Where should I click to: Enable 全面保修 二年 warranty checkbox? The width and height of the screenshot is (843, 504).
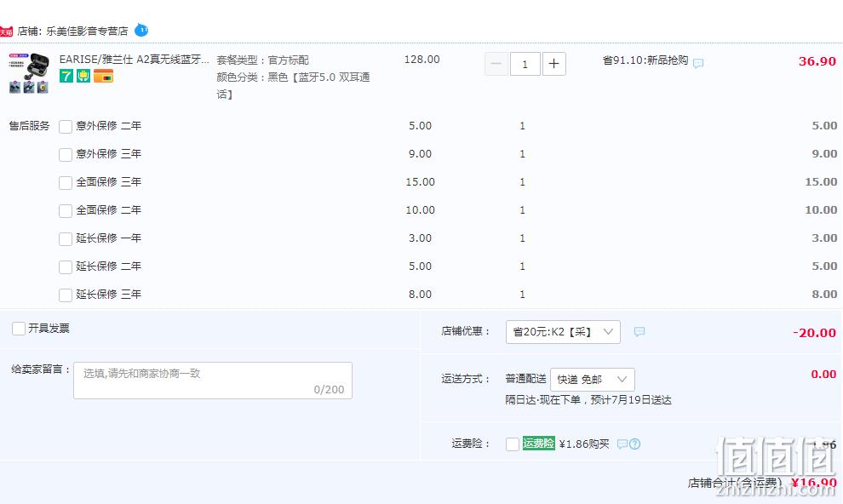tap(66, 210)
